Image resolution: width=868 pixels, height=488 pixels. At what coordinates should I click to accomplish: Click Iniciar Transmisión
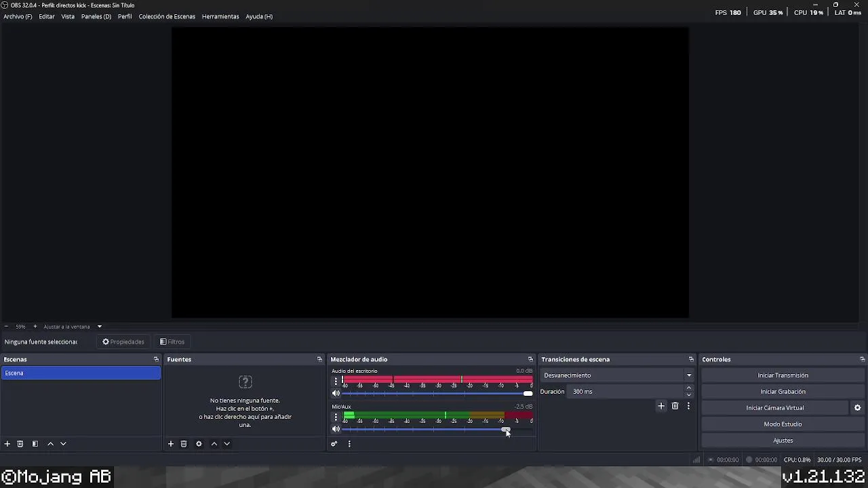(783, 375)
